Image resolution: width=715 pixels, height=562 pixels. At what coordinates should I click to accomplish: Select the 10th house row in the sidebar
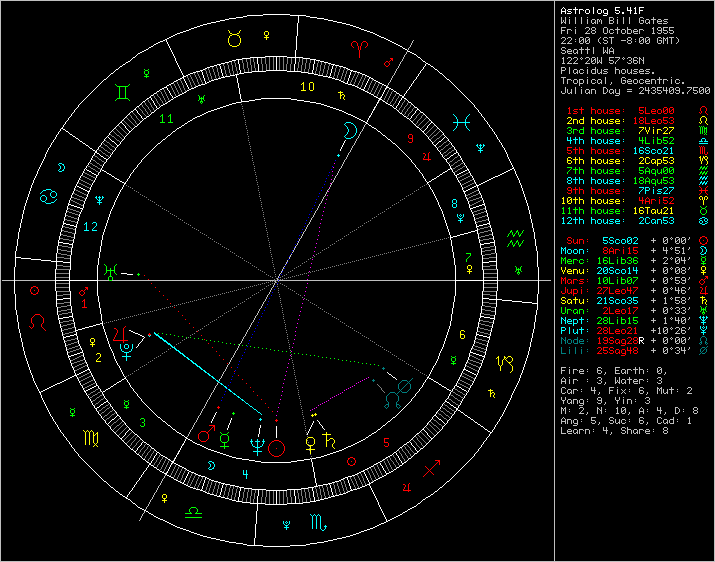620,200
